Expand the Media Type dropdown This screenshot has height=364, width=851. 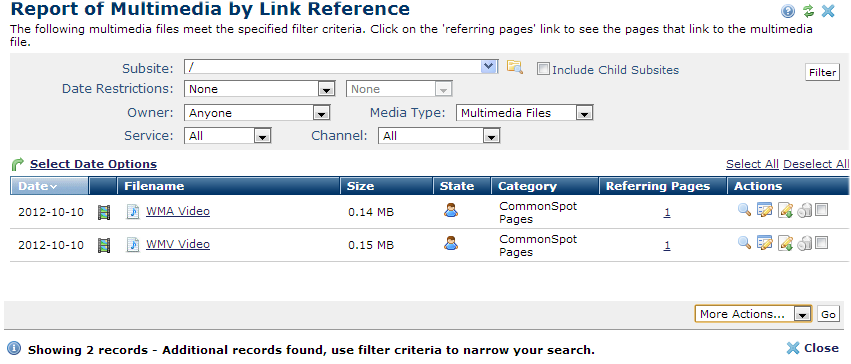click(525, 113)
